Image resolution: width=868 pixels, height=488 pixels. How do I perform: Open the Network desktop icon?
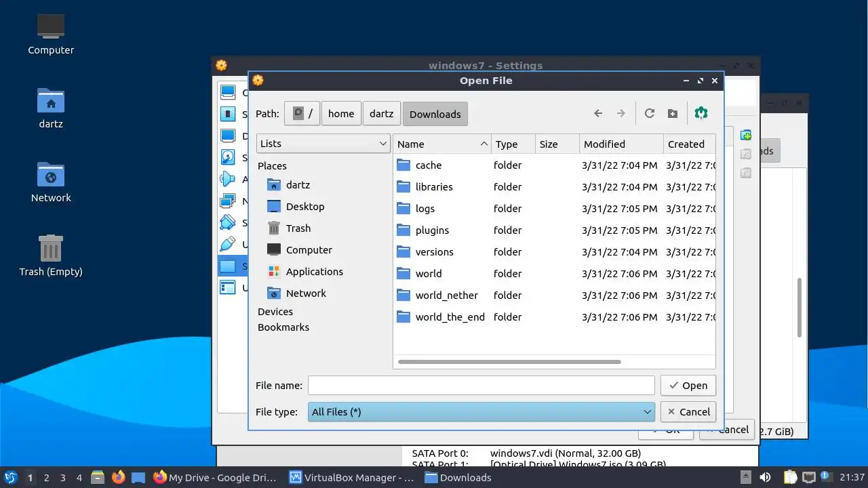coord(51,182)
